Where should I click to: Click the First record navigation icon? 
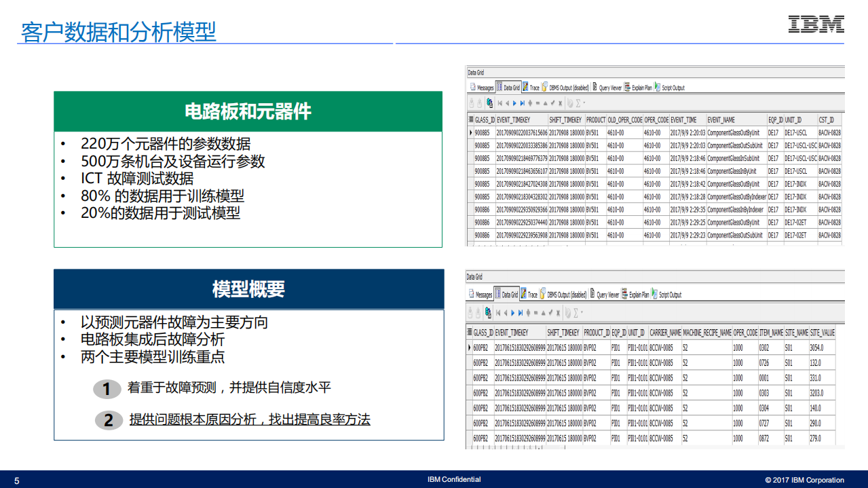499,103
